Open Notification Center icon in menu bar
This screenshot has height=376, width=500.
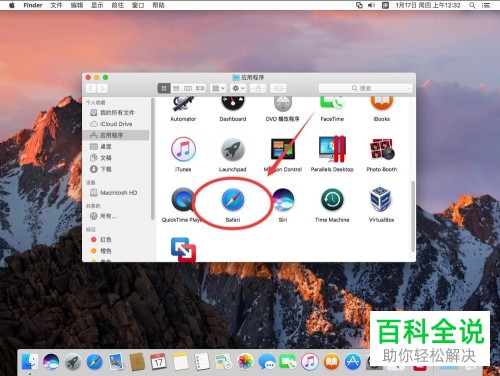[x=486, y=5]
